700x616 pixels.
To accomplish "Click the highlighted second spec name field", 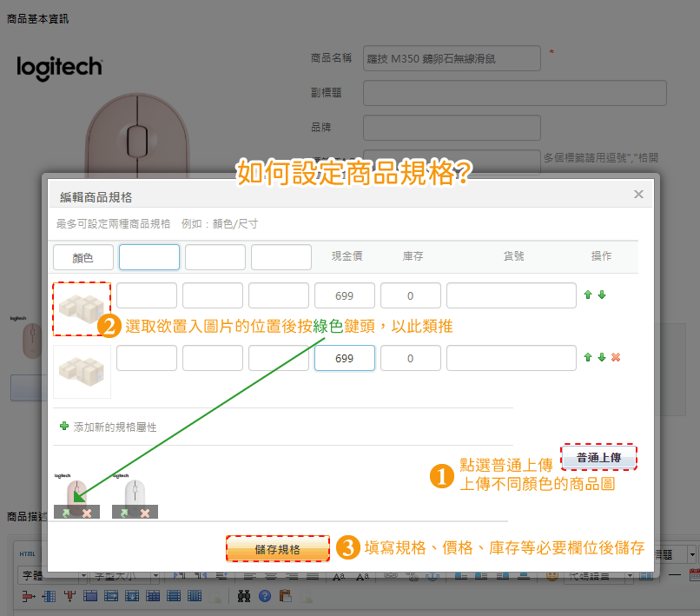I will (149, 257).
